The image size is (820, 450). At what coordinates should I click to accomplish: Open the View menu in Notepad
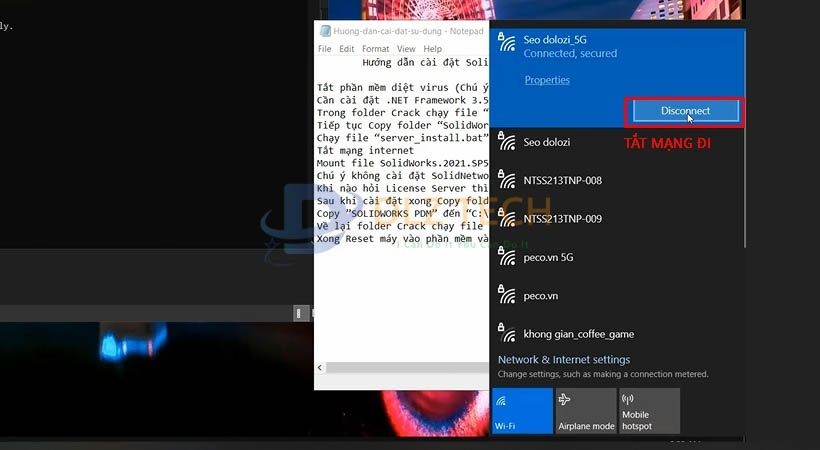click(x=406, y=49)
